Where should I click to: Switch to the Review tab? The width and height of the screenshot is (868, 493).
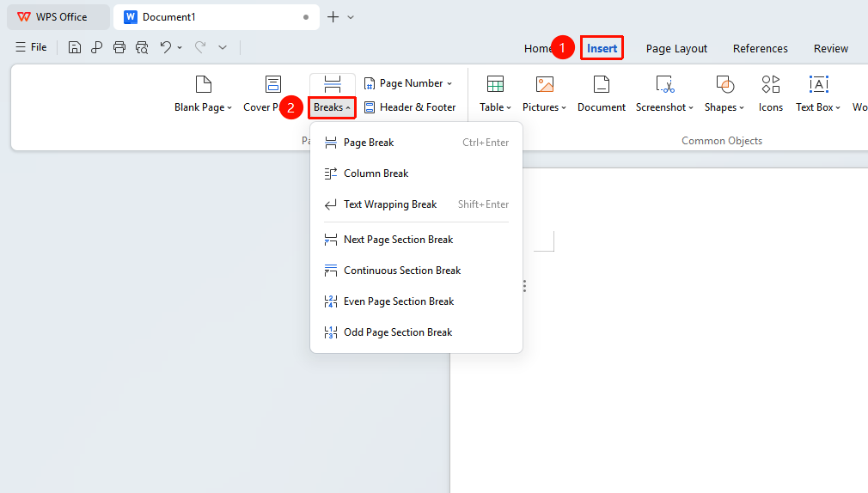click(x=830, y=49)
